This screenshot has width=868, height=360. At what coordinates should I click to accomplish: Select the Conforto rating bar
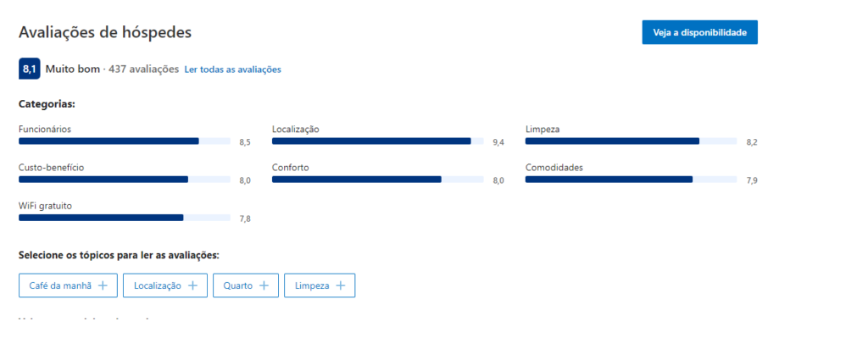click(x=378, y=180)
